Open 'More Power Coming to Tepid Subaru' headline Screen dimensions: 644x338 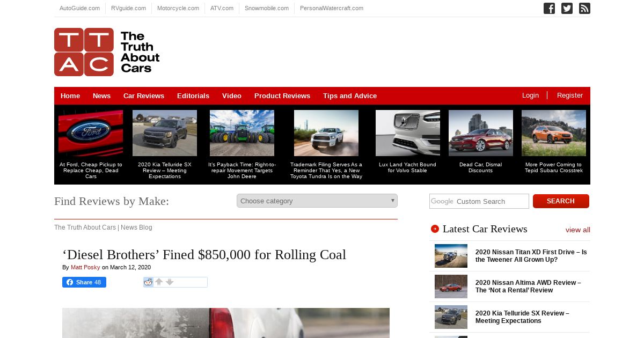(554, 167)
